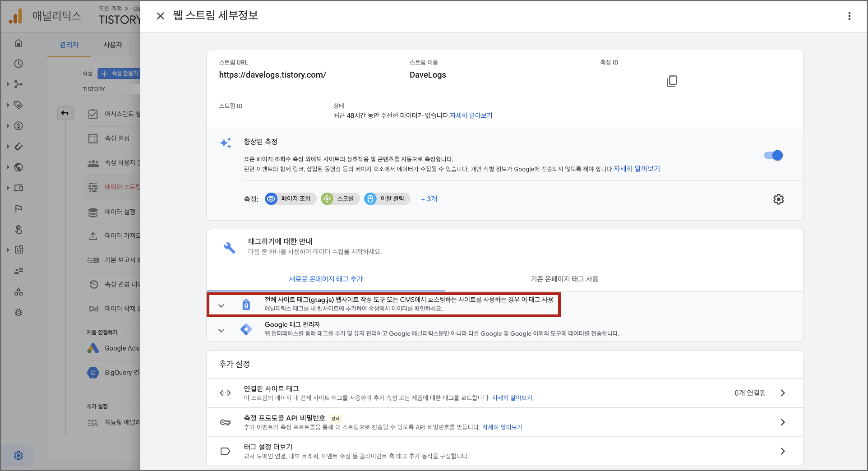Image resolution: width=868 pixels, height=471 pixels.
Task: Select the 사용자 tab
Action: click(113, 45)
